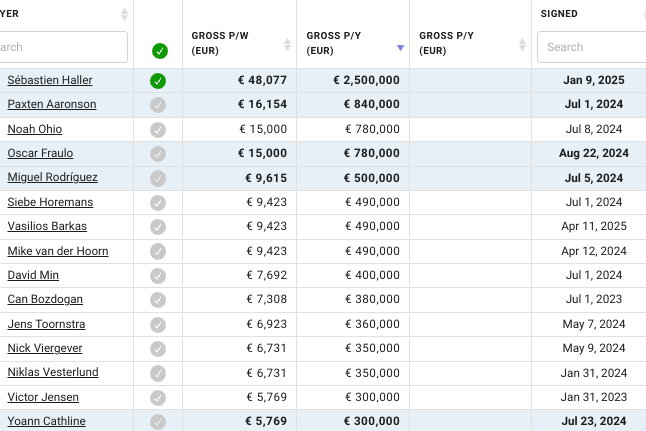Screen dimensions: 646x431
Task: Click the Signed column header
Action: 559,14
